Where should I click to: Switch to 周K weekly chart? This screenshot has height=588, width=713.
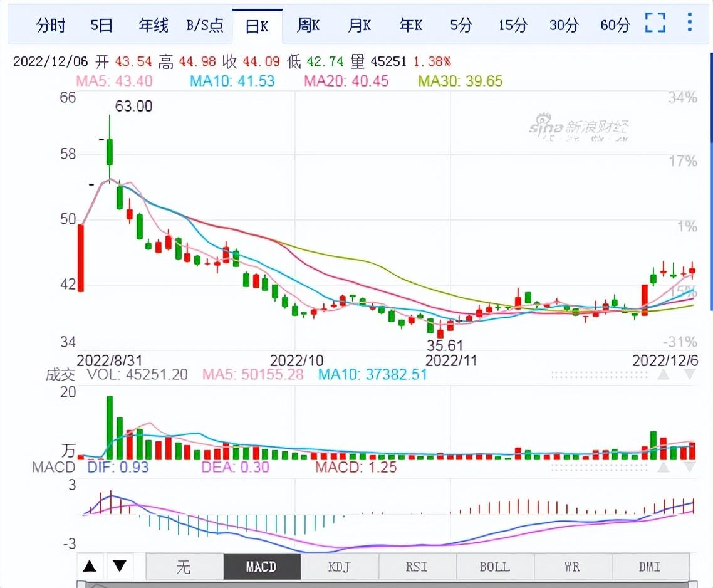(x=308, y=25)
